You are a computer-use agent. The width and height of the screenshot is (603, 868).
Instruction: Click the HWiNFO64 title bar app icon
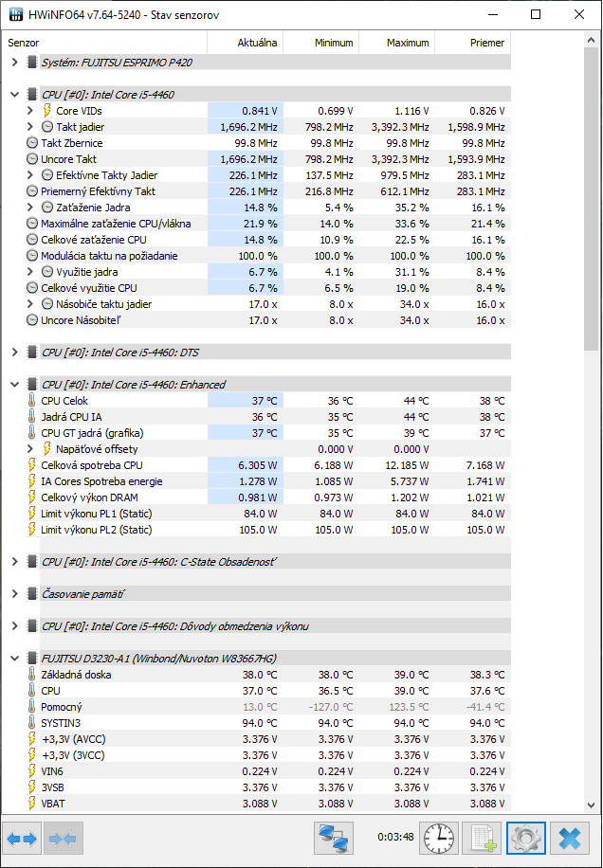tap(16, 14)
